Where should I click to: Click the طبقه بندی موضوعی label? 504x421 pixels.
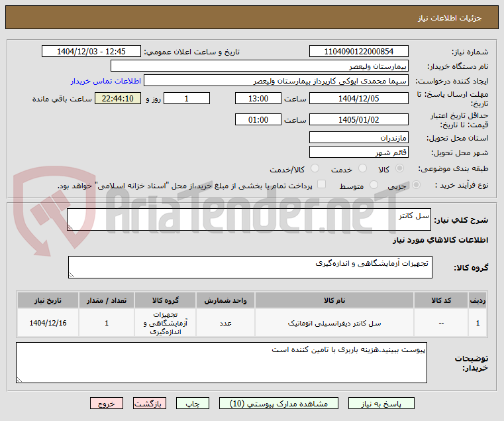[x=453, y=168]
